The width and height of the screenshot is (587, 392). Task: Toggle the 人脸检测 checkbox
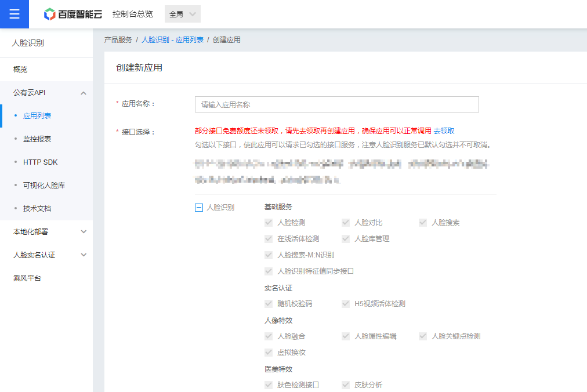[x=269, y=223]
